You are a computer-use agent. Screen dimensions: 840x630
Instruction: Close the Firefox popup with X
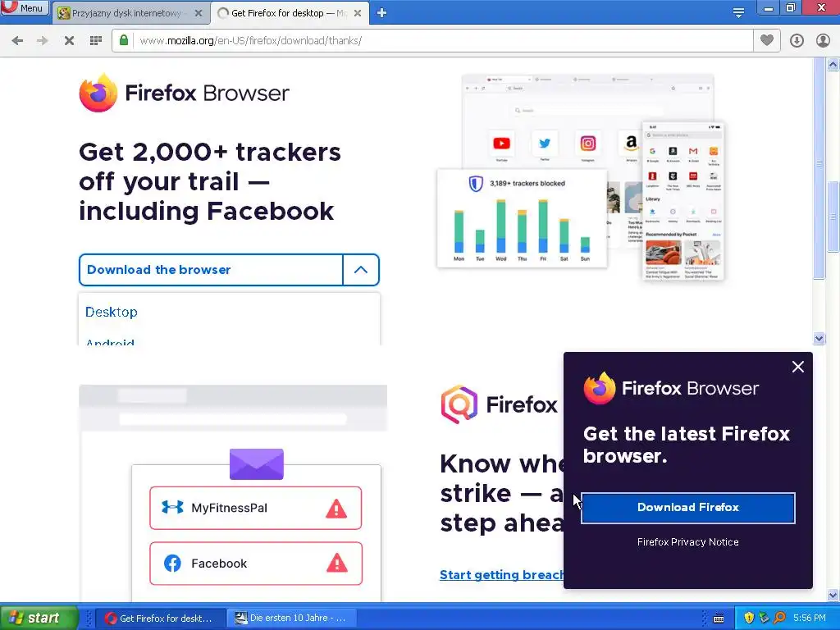797,367
